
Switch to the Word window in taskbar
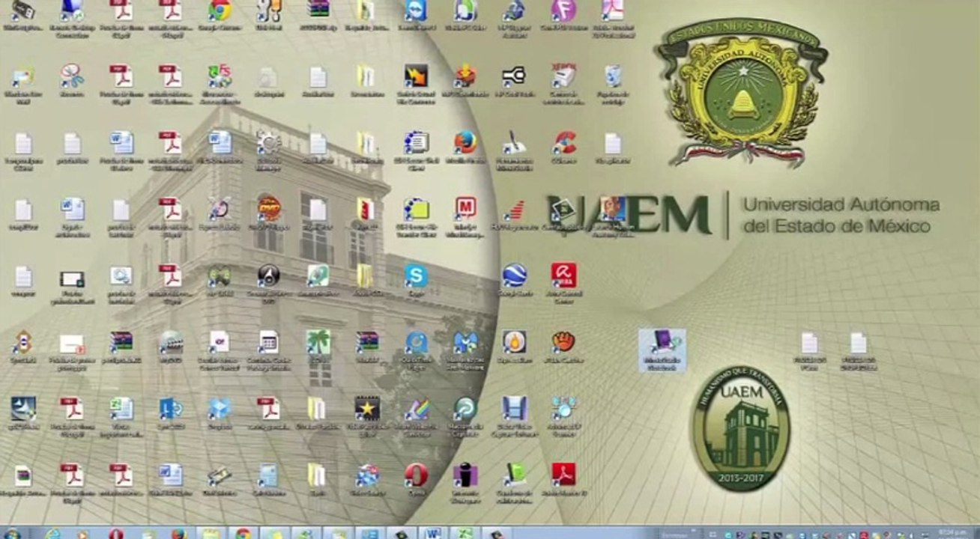click(x=433, y=534)
